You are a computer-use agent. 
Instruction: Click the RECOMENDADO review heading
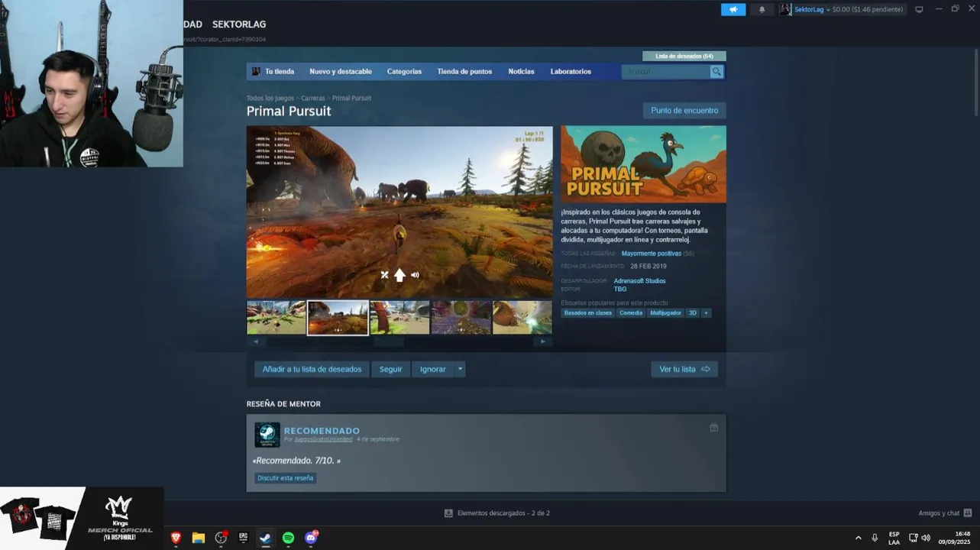point(322,431)
